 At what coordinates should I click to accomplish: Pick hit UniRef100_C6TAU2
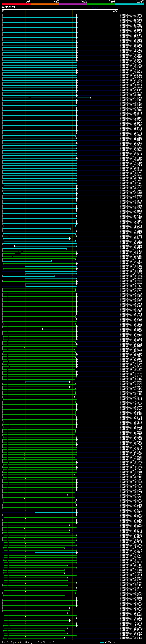(131, 58)
